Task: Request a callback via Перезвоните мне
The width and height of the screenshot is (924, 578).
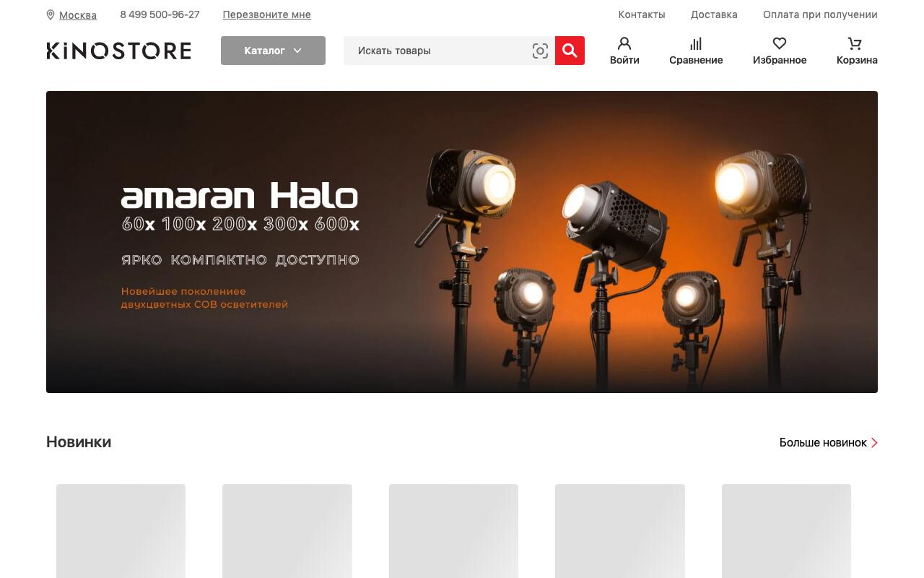Action: click(267, 14)
